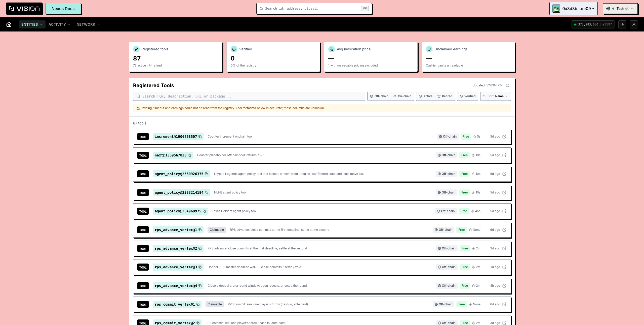
Task: Open rps_commit_vertex@1 external link icon
Action: 504,304
